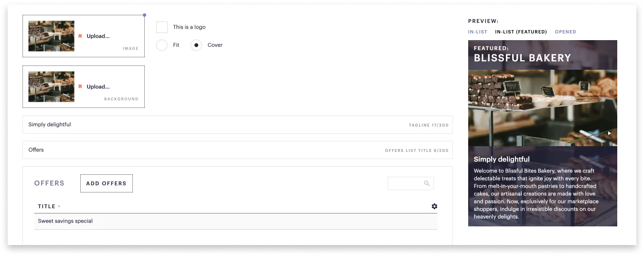This screenshot has width=644, height=256.
Task: Click the bakery photo in the preview
Action: point(543,108)
